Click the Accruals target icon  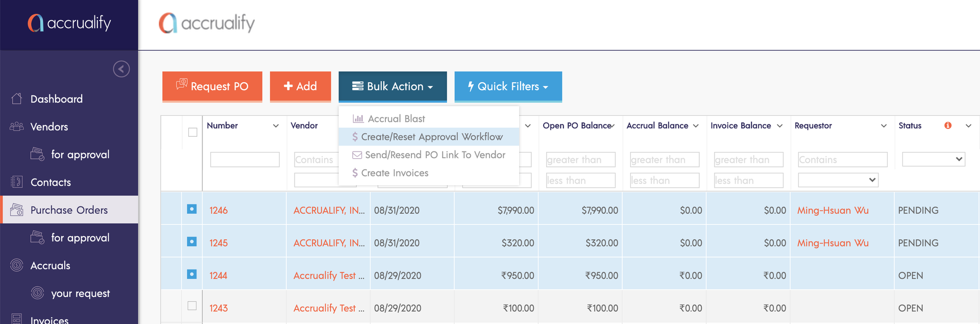(x=17, y=265)
